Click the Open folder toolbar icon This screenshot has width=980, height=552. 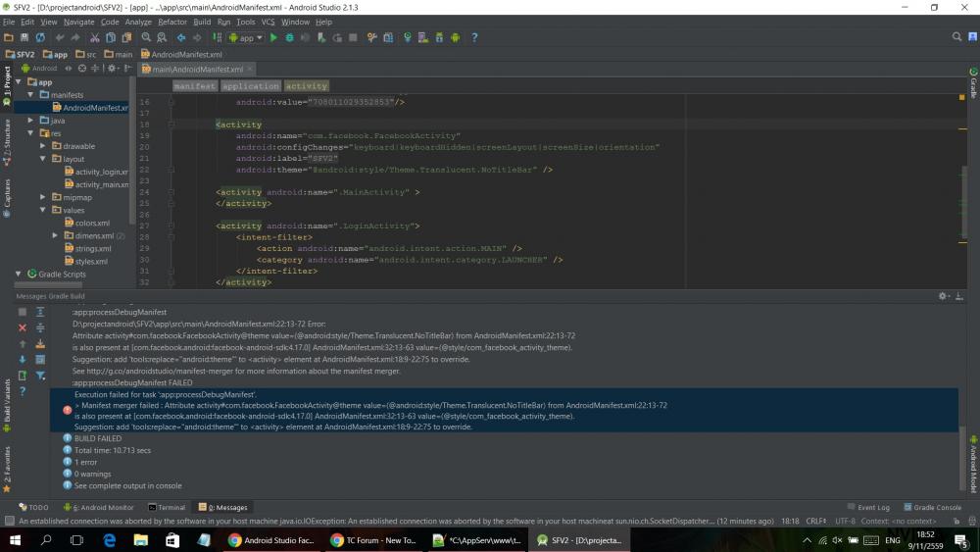[9, 37]
